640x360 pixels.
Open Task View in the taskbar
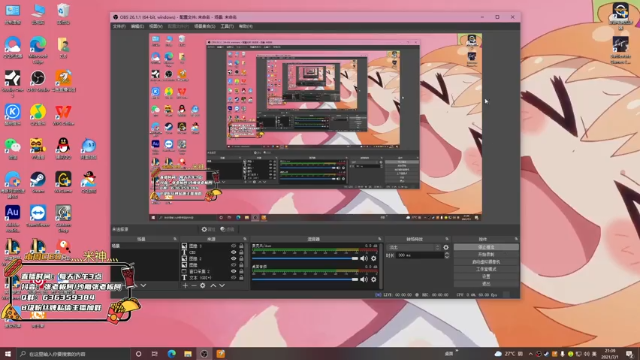(155, 353)
